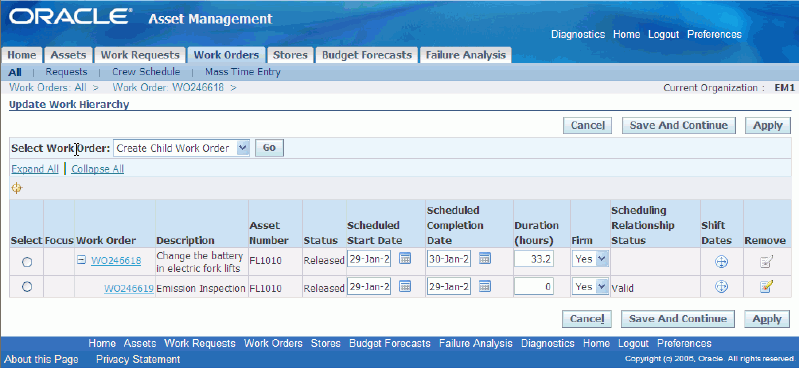Click the Go button
799x368 pixels.
coord(269,148)
